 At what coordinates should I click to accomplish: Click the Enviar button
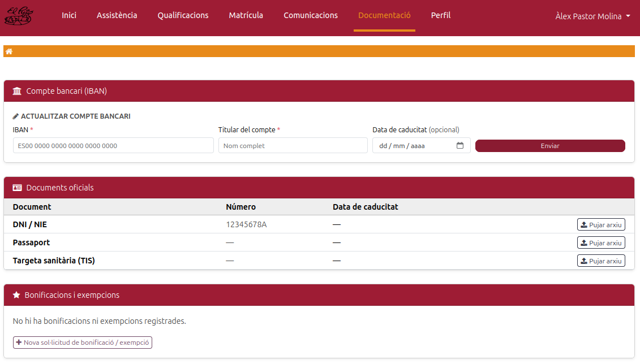pyautogui.click(x=550, y=146)
